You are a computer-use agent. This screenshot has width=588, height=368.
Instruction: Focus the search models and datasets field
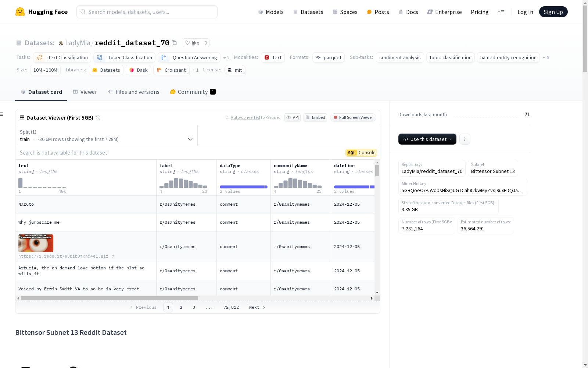pyautogui.click(x=147, y=12)
